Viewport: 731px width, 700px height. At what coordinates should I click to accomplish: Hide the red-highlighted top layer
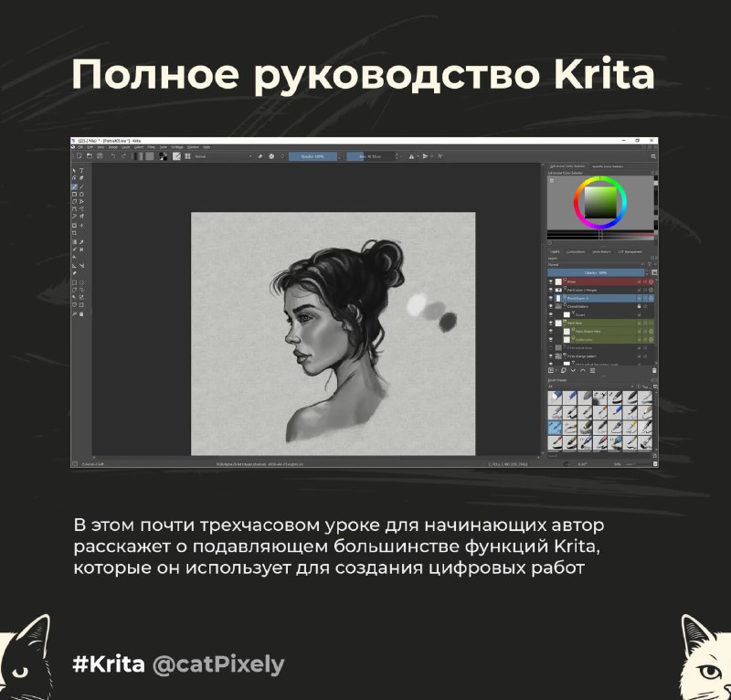[551, 281]
